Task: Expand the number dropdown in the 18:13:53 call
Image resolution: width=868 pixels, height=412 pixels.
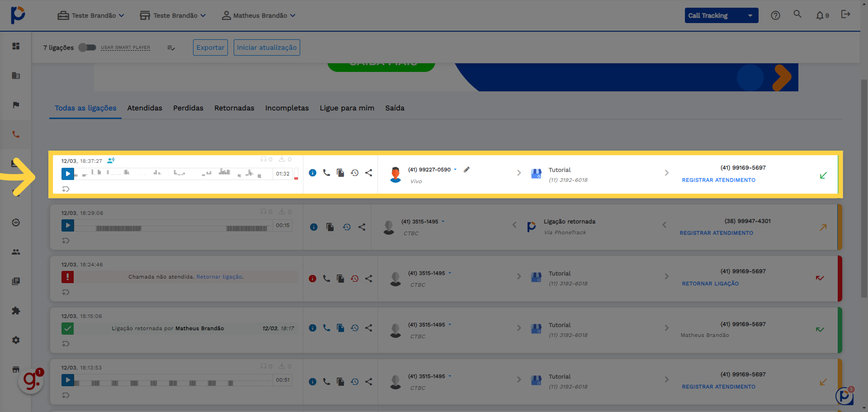Action: coord(450,376)
